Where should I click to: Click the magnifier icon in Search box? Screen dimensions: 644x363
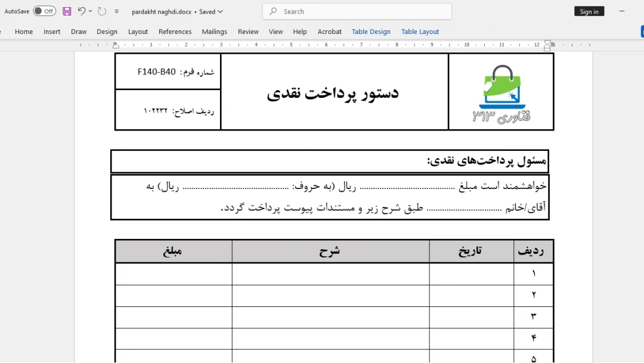click(x=273, y=11)
